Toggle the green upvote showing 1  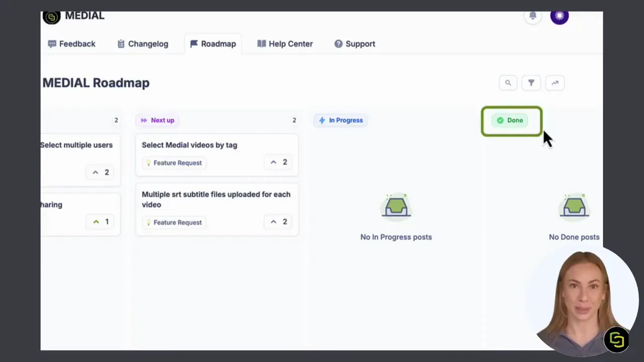[100, 222]
